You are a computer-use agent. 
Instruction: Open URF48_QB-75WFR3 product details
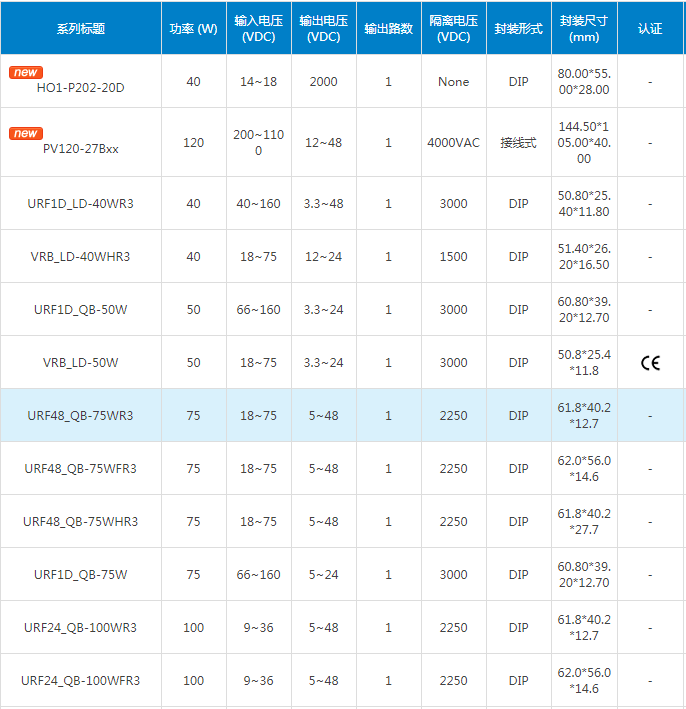tap(80, 469)
